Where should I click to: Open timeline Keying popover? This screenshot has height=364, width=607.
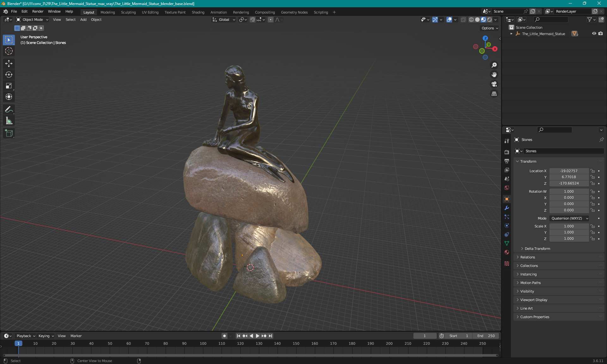click(46, 336)
